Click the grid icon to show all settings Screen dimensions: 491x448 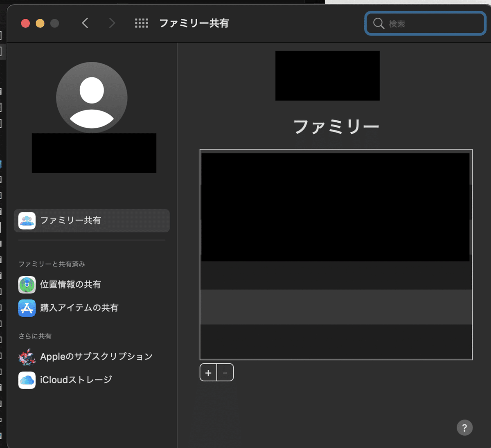pos(142,23)
